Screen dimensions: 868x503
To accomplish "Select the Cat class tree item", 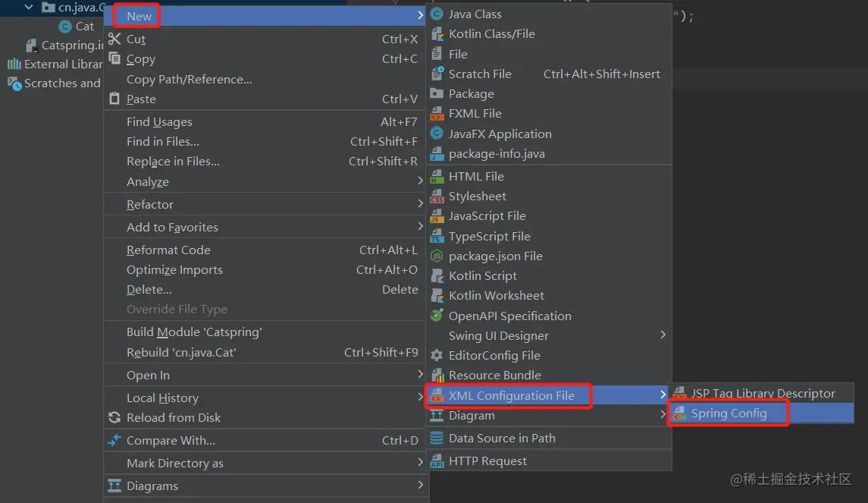I will 77,27.
